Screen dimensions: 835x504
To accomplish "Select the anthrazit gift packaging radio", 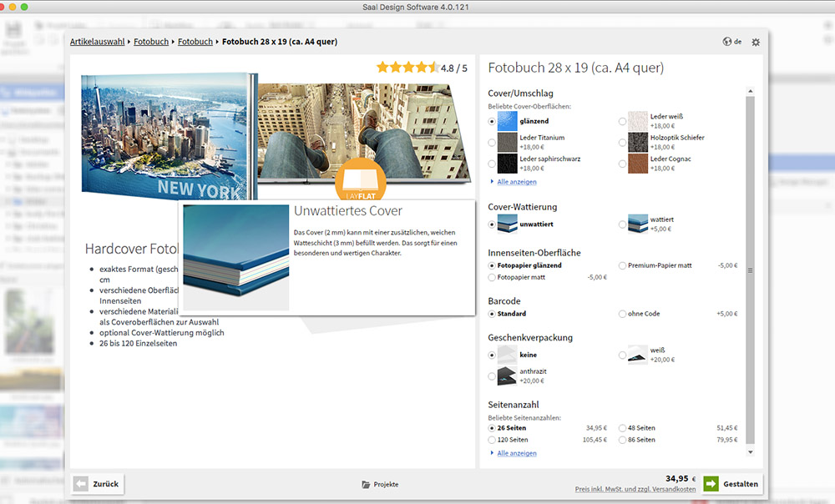I will pyautogui.click(x=492, y=375).
